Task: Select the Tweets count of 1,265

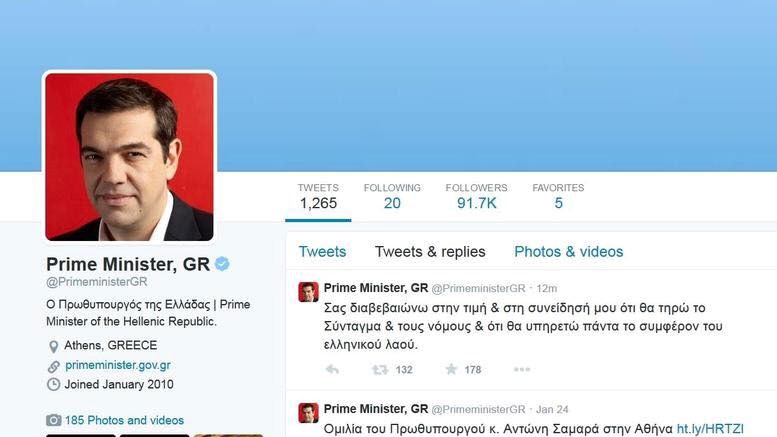Action: coord(318,197)
